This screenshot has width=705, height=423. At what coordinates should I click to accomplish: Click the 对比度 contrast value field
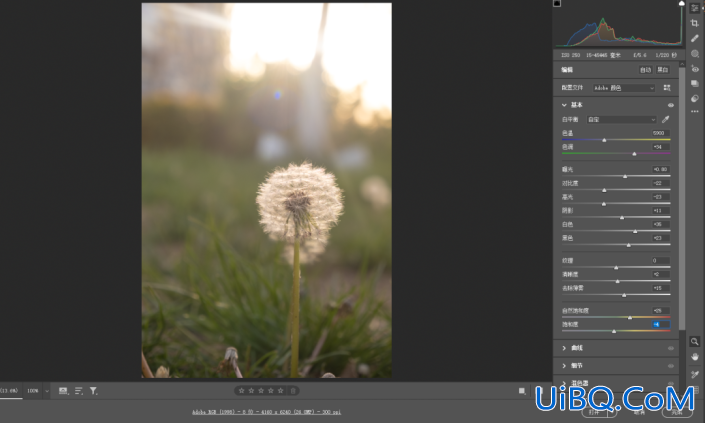pyautogui.click(x=660, y=183)
